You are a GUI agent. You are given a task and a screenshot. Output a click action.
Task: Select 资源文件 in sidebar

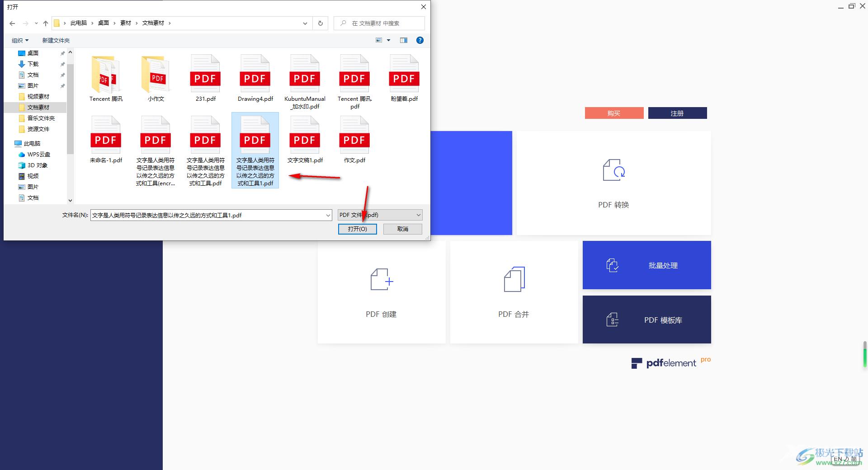click(38, 129)
